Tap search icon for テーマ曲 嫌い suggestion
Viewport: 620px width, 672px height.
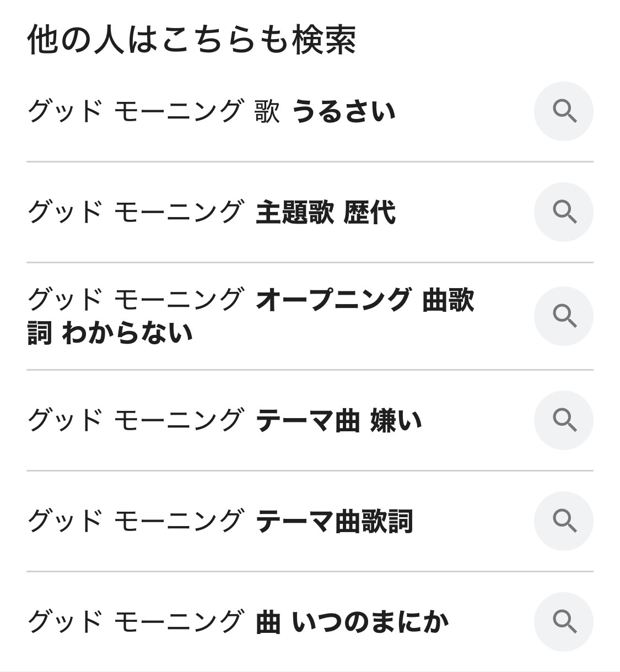pyautogui.click(x=563, y=420)
